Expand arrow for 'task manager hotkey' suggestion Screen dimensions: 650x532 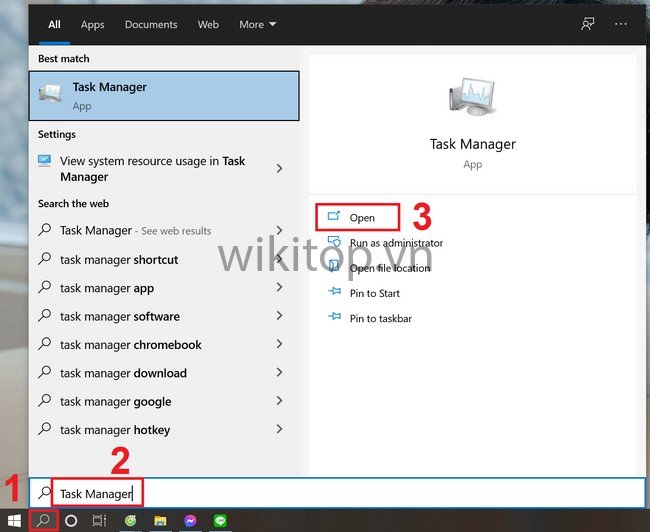coord(279,430)
